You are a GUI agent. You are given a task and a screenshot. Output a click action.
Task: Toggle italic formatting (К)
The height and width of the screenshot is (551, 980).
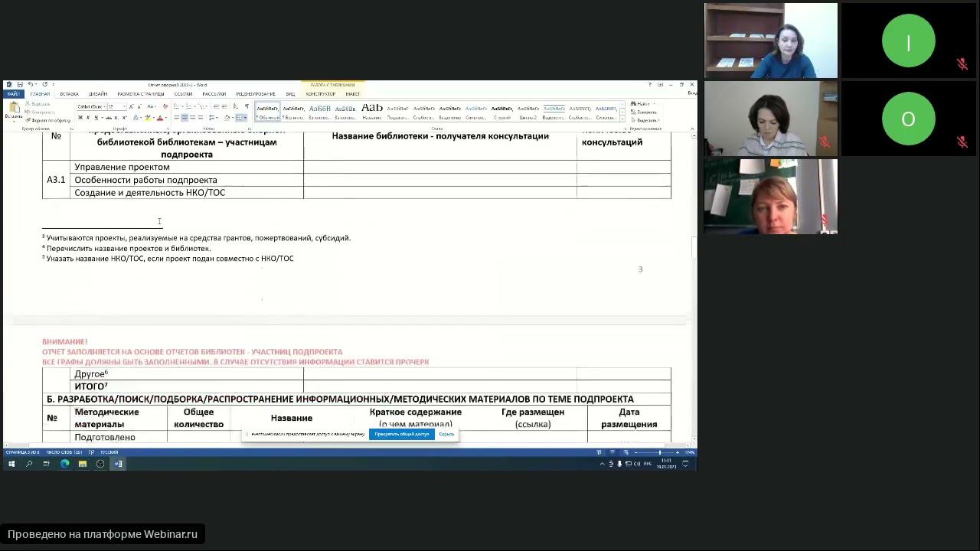pos(88,118)
